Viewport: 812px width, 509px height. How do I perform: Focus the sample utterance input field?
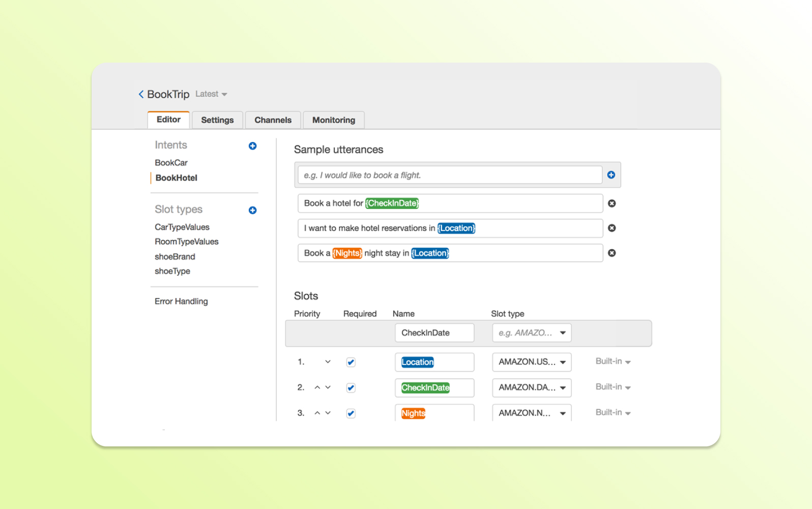[450, 175]
